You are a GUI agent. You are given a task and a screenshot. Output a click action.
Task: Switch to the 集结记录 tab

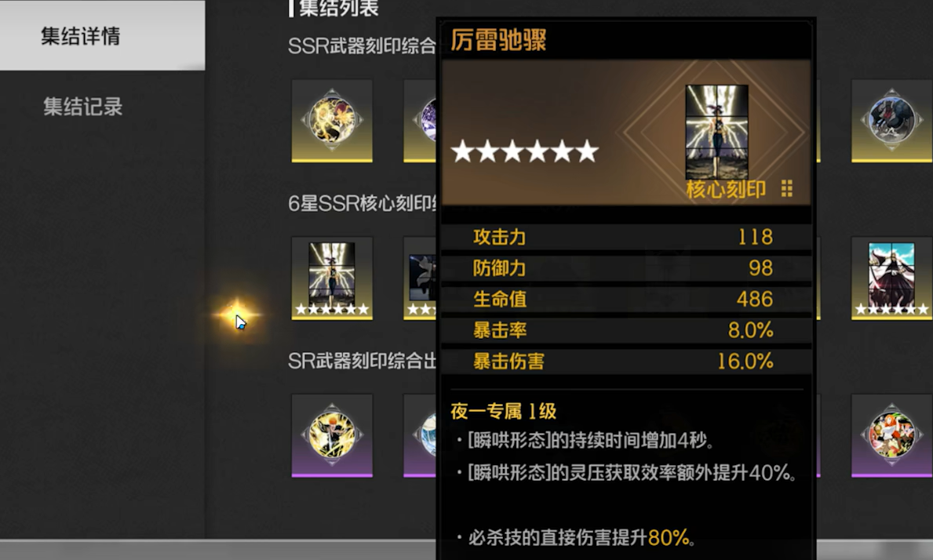pyautogui.click(x=82, y=107)
